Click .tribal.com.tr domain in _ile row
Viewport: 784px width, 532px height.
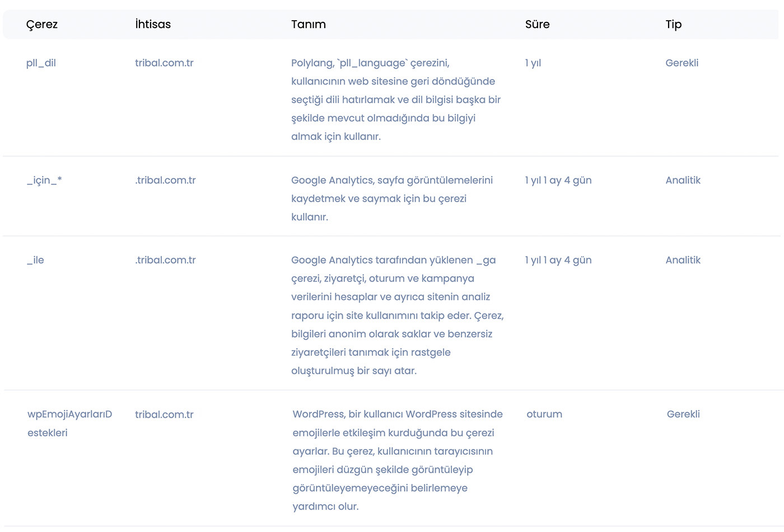(x=165, y=260)
